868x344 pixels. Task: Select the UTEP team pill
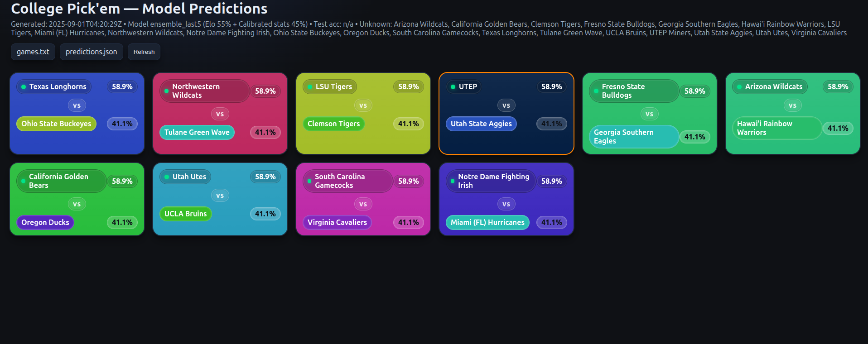point(464,86)
